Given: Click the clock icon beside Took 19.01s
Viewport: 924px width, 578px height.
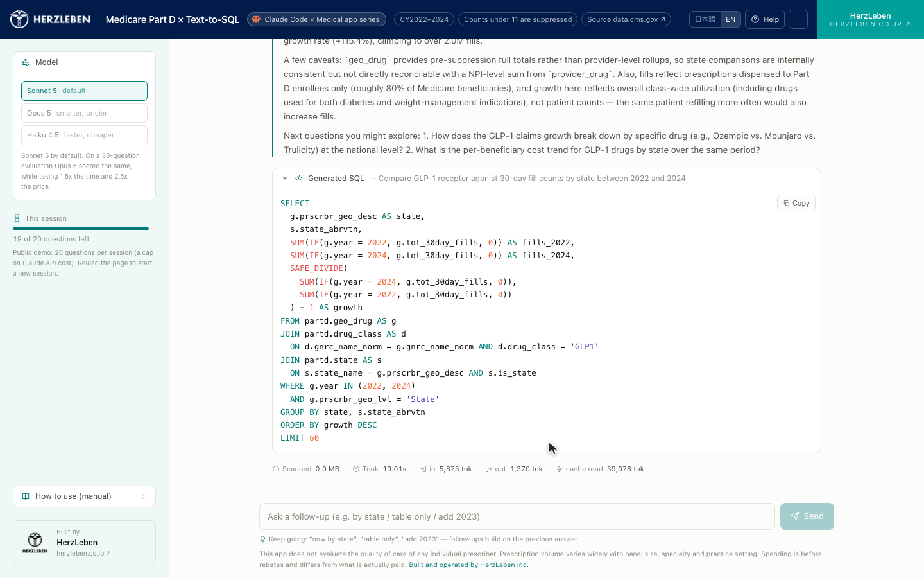Looking at the screenshot, I should 356,469.
